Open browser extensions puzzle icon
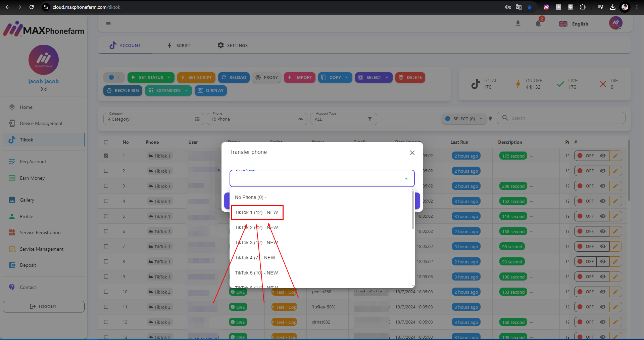This screenshot has height=340, width=644. pos(583,7)
